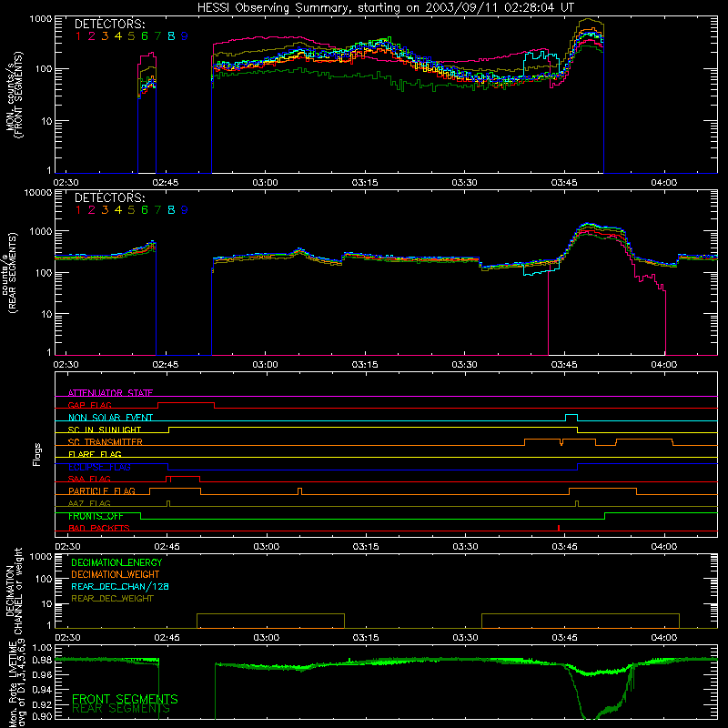Select detector 9 in front segments legend
Screen dimensions: 728x728
tap(185, 36)
